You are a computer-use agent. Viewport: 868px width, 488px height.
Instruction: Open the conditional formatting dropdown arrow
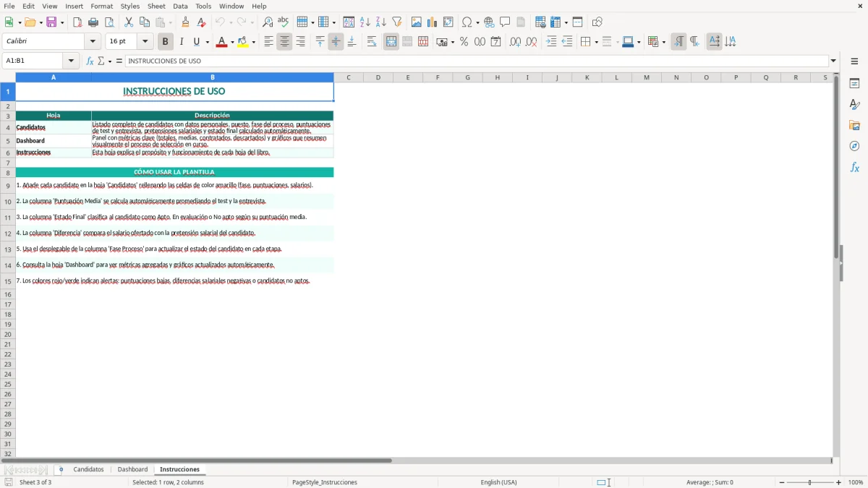click(663, 42)
